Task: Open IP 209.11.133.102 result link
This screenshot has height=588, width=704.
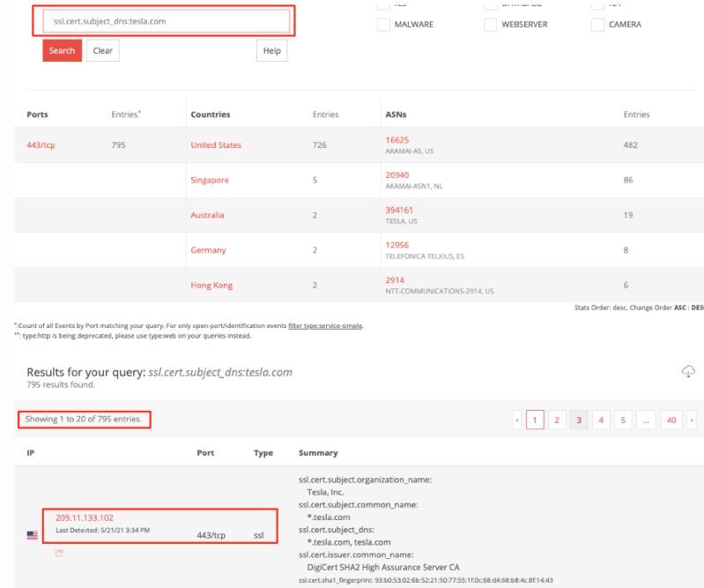Action: coord(85,518)
